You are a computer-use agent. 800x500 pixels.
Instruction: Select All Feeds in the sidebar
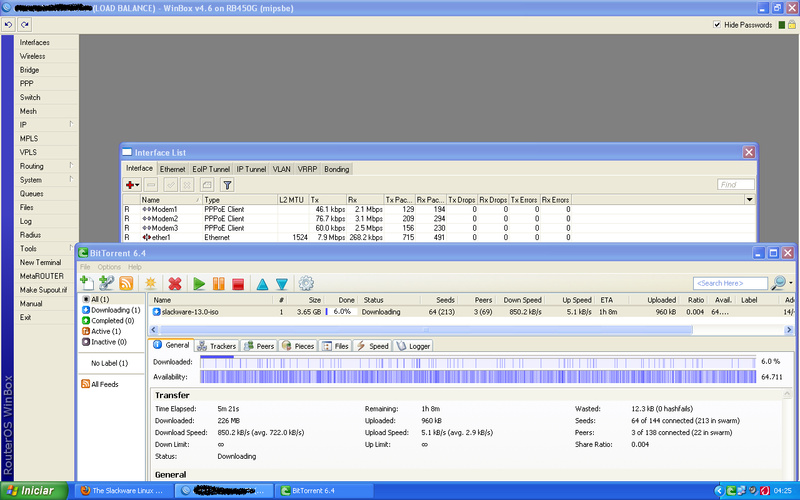(x=100, y=384)
